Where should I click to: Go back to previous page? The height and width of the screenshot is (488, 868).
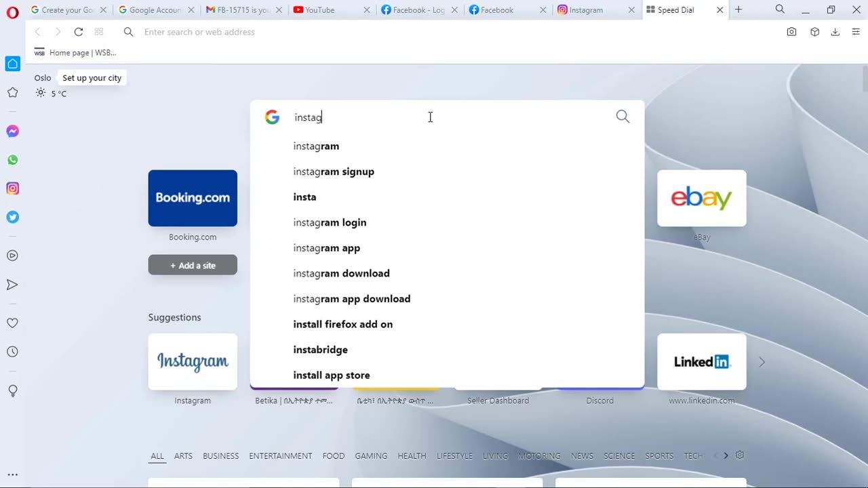[38, 32]
